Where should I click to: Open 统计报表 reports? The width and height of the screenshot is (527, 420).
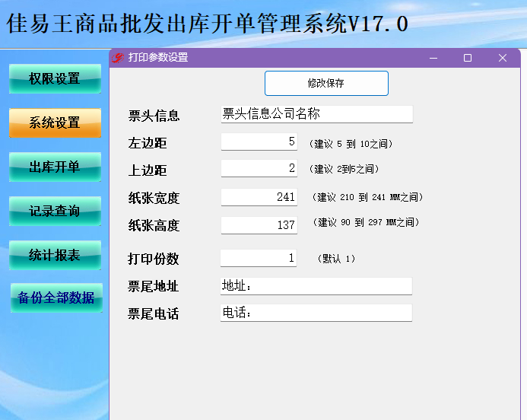click(55, 255)
